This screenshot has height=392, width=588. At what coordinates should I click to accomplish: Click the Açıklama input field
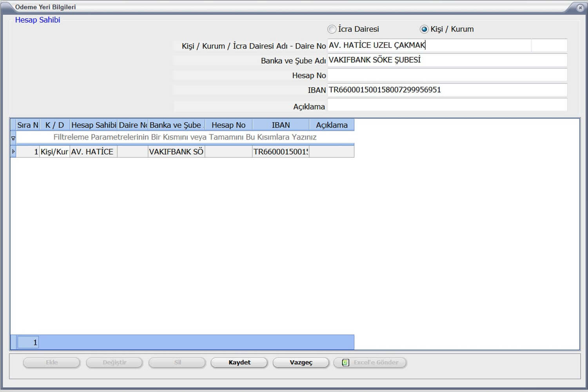point(447,105)
